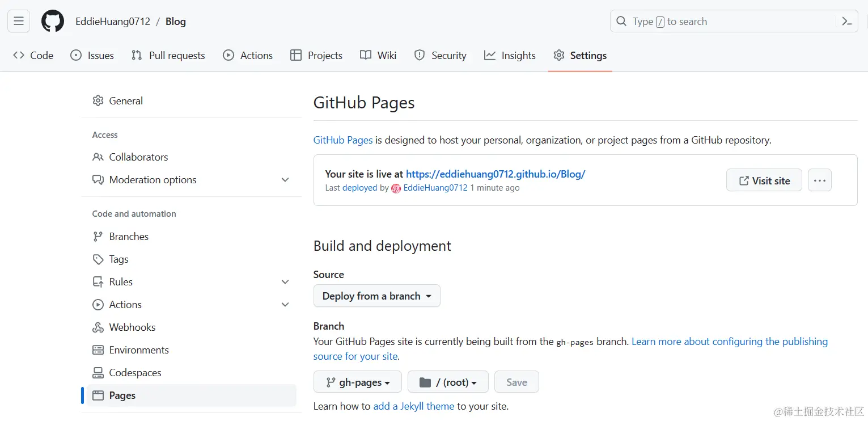Open the Insights tab

coord(510,55)
